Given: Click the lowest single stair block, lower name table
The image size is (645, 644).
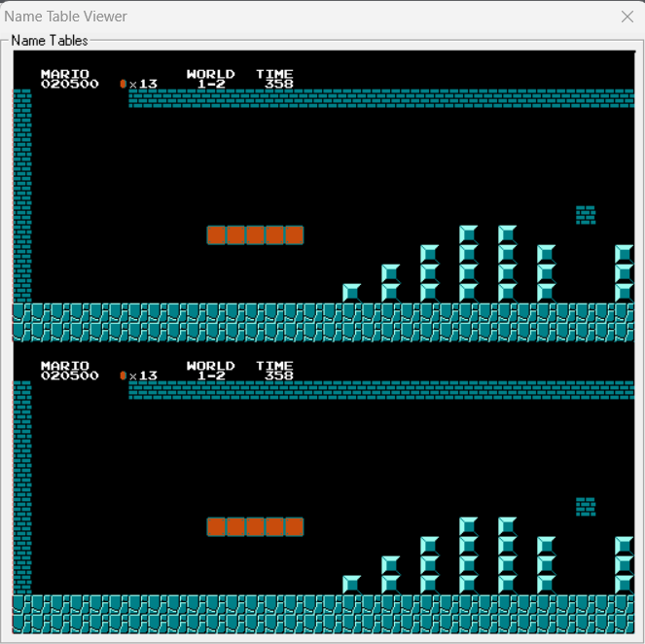Looking at the screenshot, I should point(352,585).
